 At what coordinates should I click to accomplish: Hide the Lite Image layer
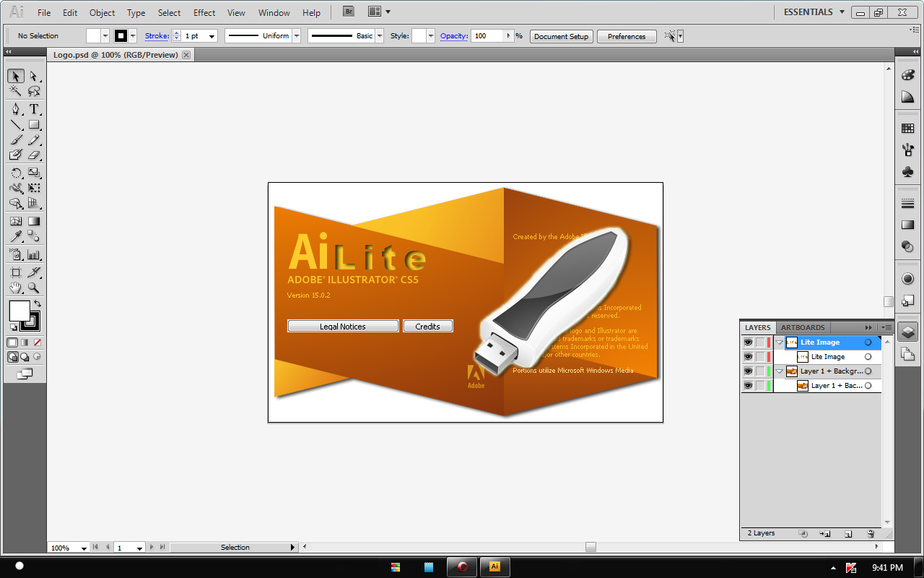tap(748, 342)
